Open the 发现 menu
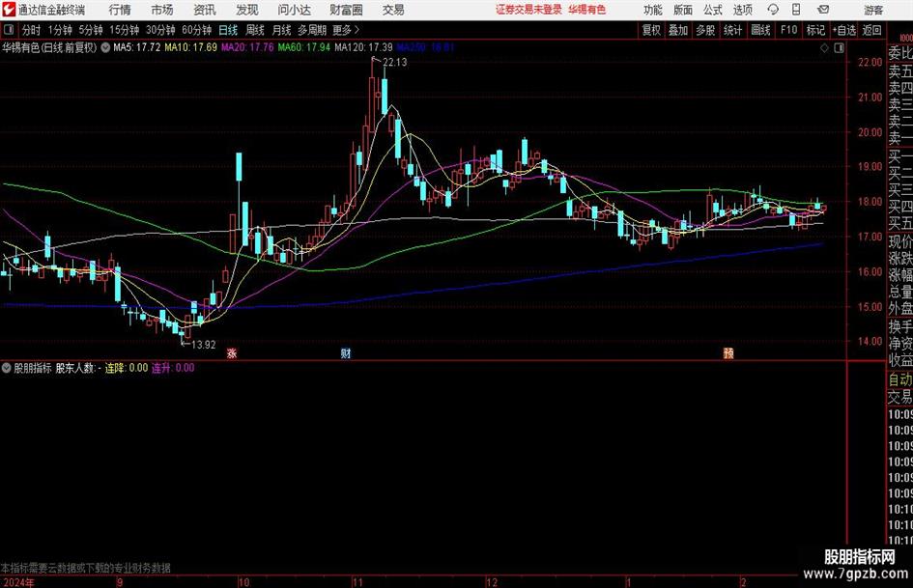 coord(247,10)
